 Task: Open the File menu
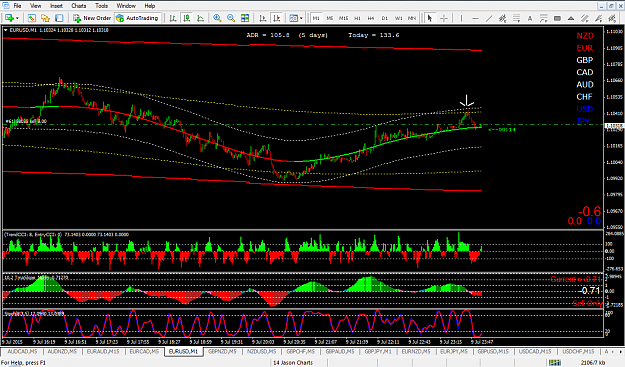tap(17, 6)
